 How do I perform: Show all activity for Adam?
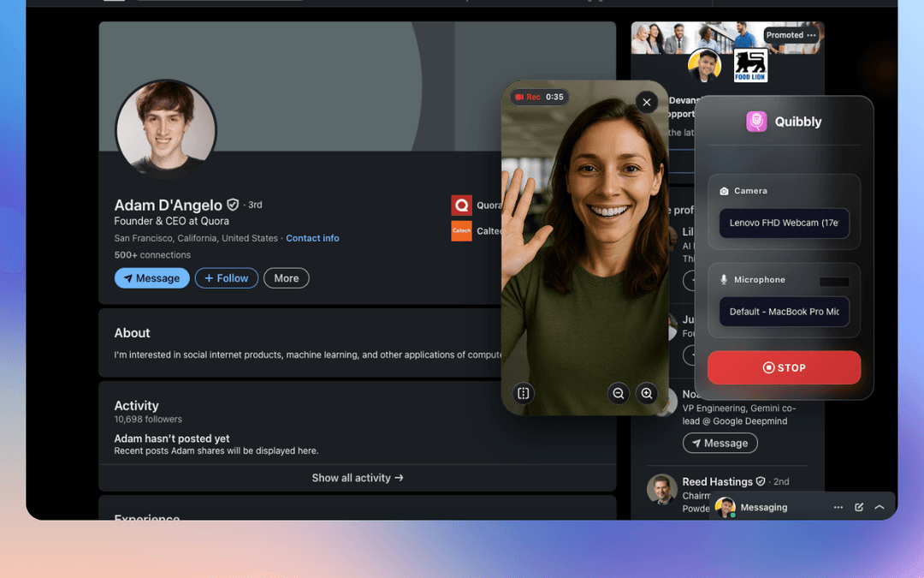click(x=358, y=478)
